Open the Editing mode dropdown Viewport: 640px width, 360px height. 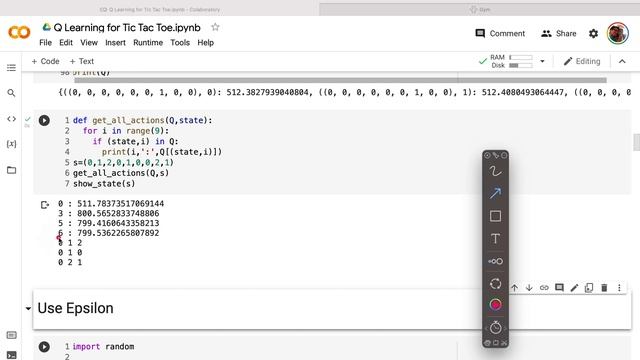click(582, 61)
